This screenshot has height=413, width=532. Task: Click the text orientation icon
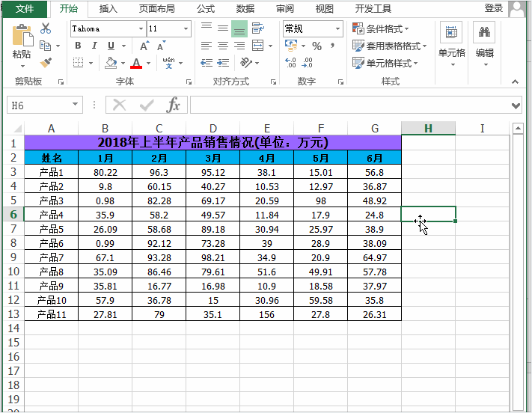click(x=246, y=63)
